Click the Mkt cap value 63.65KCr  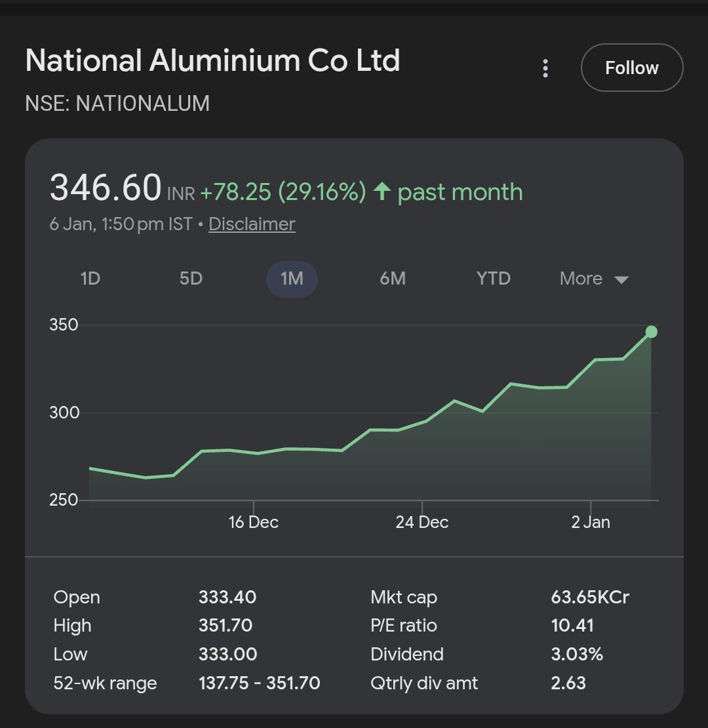(x=590, y=597)
